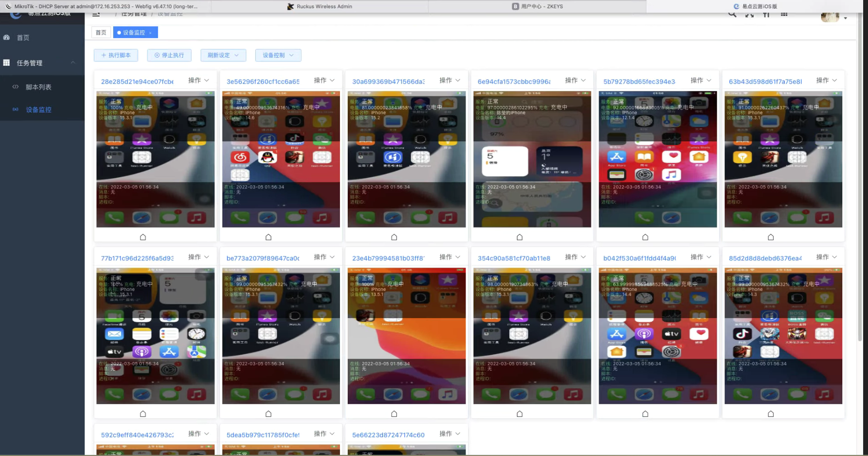Image resolution: width=868 pixels, height=456 pixels.
Task: Tap home icon under device 5b79278bd65fec394e3
Action: click(645, 237)
